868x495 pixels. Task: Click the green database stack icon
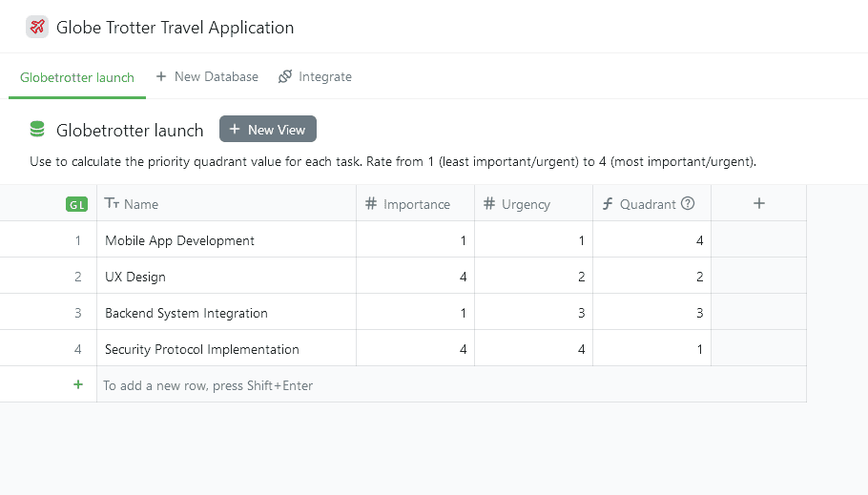(37, 129)
